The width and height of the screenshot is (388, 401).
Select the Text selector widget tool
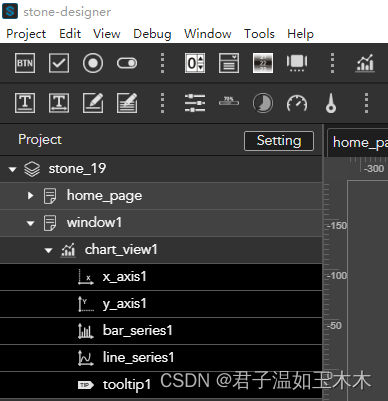(263, 63)
